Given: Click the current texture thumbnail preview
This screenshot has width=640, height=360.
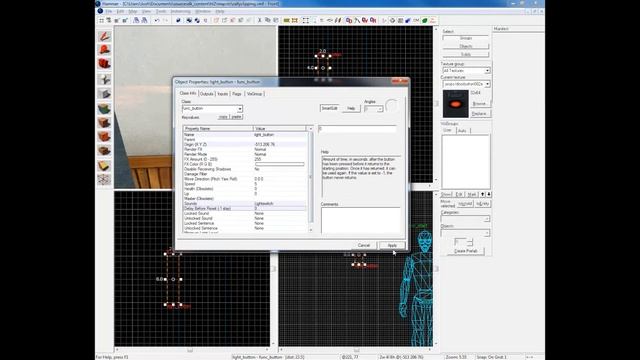Looking at the screenshot, I should pyautogui.click(x=456, y=104).
